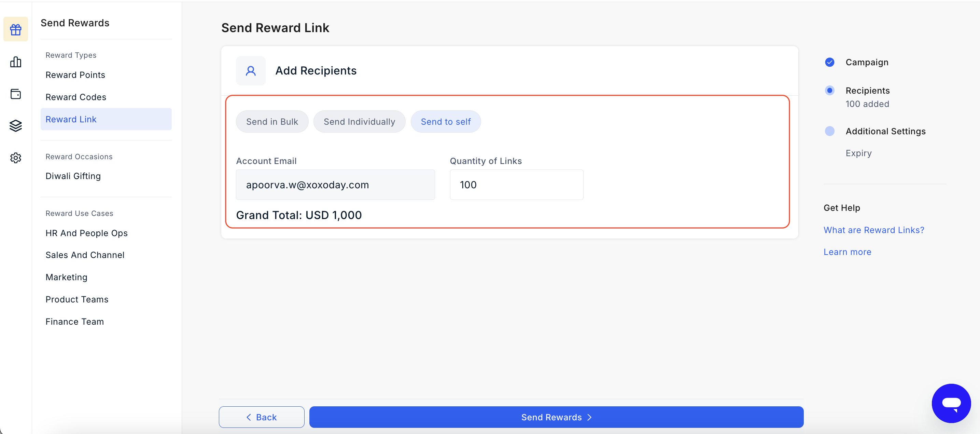Click the checked Campaign step indicator
Image resolution: width=980 pixels, height=434 pixels.
(830, 62)
